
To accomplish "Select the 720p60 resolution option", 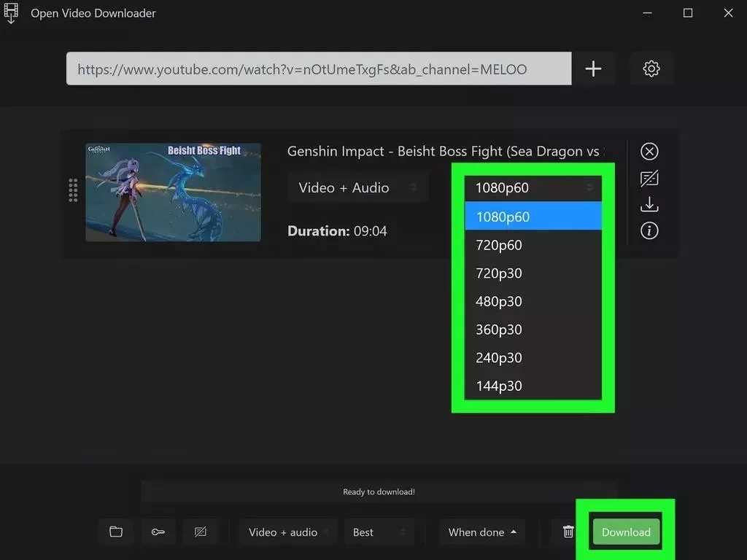I will (x=498, y=245).
